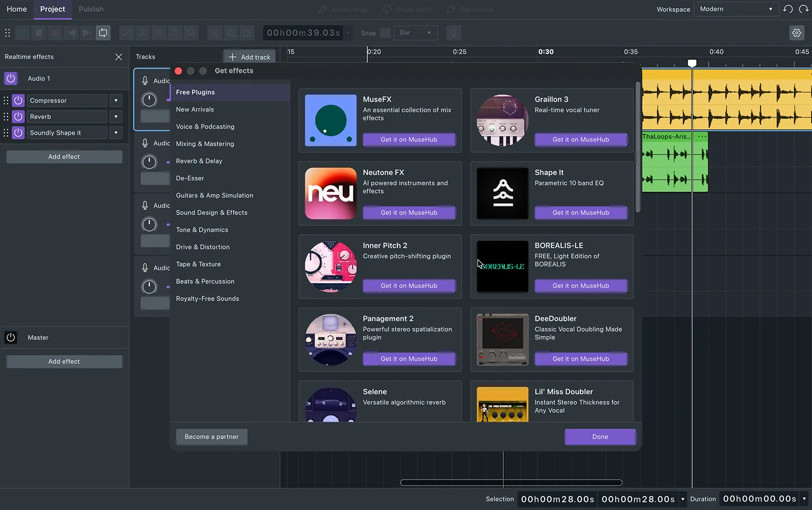Click the Paste icon in the toolbar
Image resolution: width=812 pixels, height=510 pixels.
pyautogui.click(x=247, y=33)
